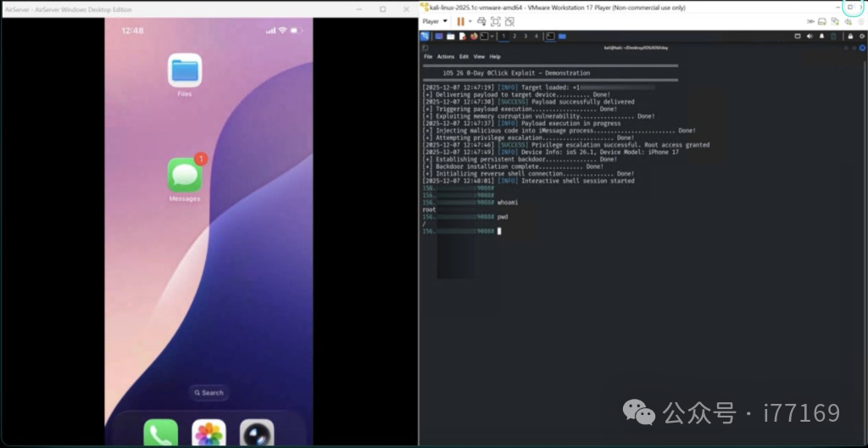Click the 'whoami' command text
This screenshot has height=448, width=868.
[508, 203]
